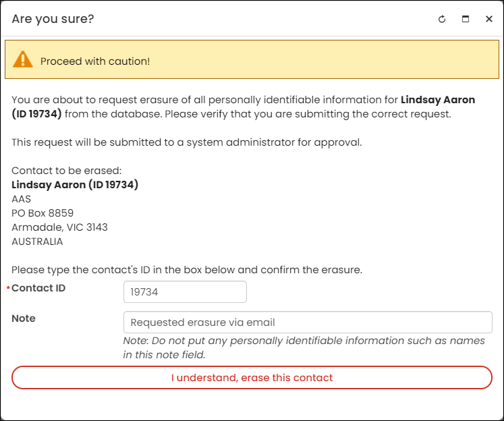Select the bold contact name under 'Contact to be erased'
The image size is (504, 421).
pos(75,185)
